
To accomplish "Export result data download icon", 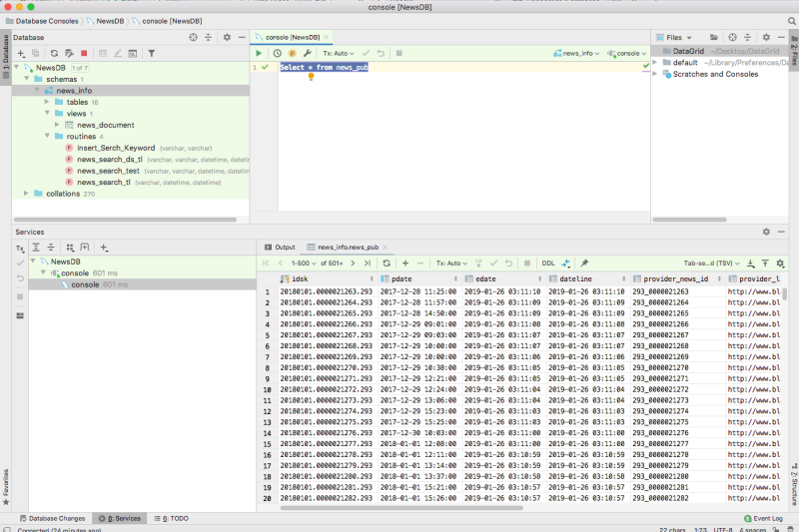I will [x=751, y=264].
